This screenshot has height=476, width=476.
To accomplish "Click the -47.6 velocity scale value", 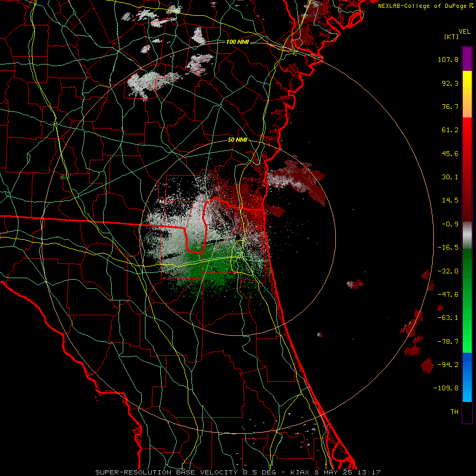I will [x=448, y=295].
